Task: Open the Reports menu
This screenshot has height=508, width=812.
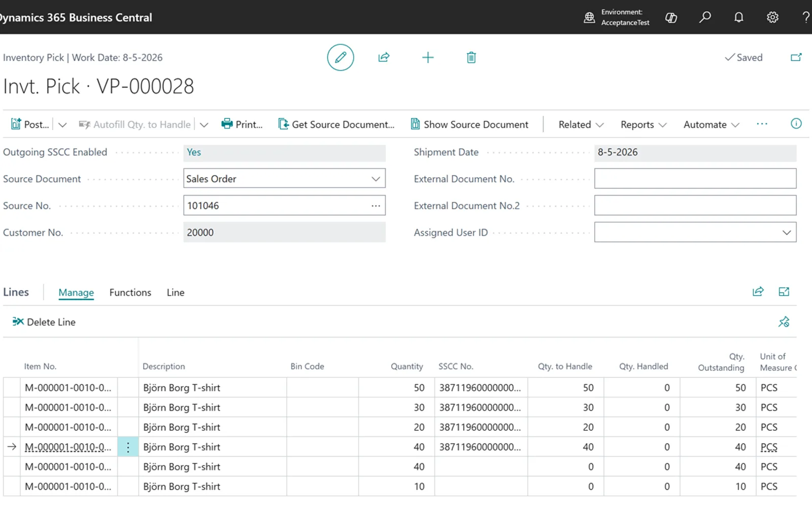Action: pos(644,124)
